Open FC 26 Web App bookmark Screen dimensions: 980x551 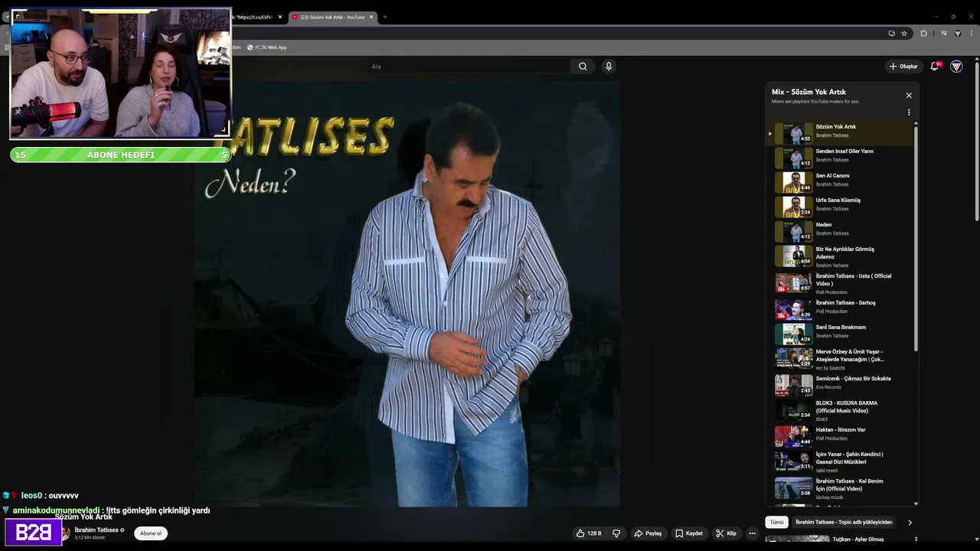(x=267, y=47)
